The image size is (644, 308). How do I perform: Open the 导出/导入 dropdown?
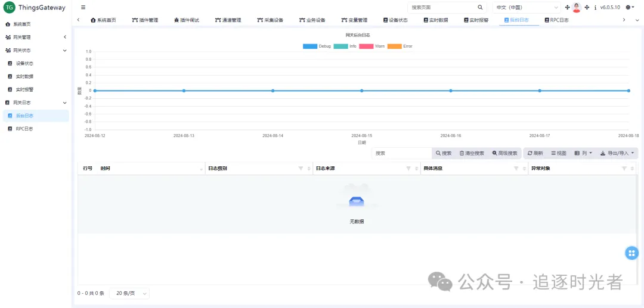[617, 153]
